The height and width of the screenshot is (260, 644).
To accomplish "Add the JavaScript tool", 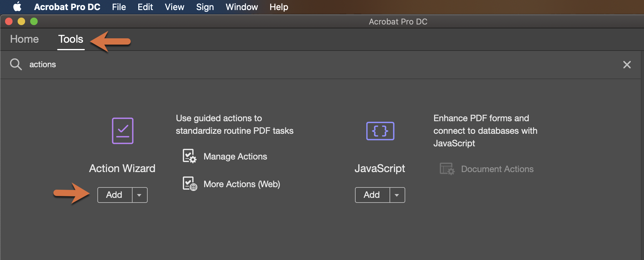I will point(372,195).
